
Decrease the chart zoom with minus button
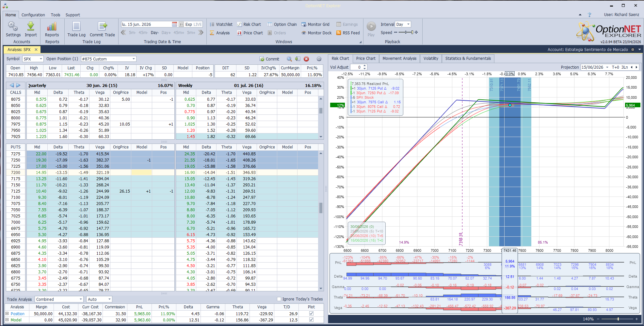[x=598, y=319]
